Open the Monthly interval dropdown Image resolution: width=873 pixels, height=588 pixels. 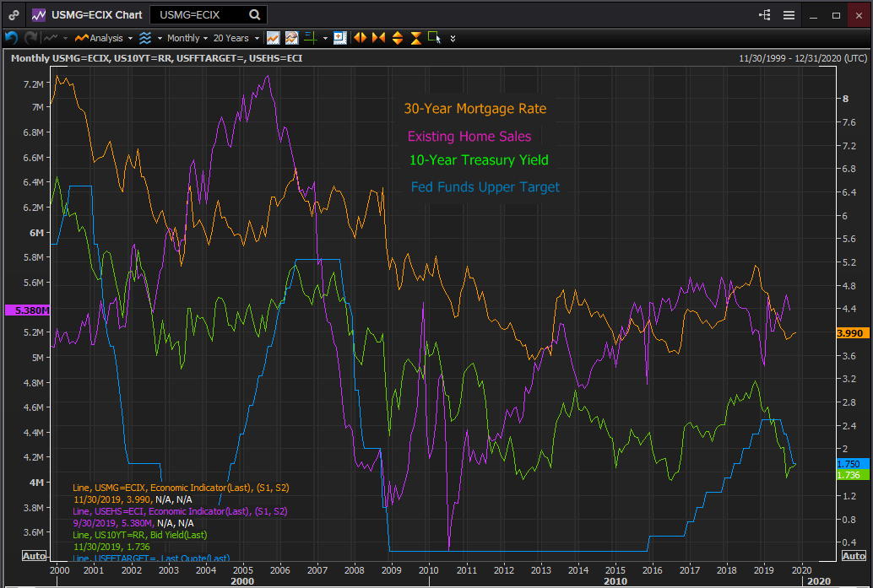point(187,38)
